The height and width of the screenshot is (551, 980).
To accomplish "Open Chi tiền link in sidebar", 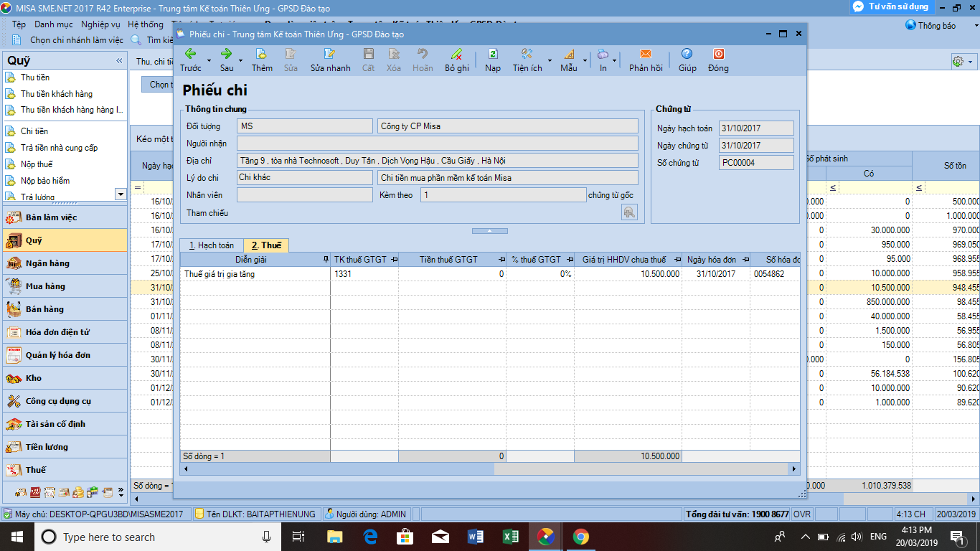I will 34,131.
